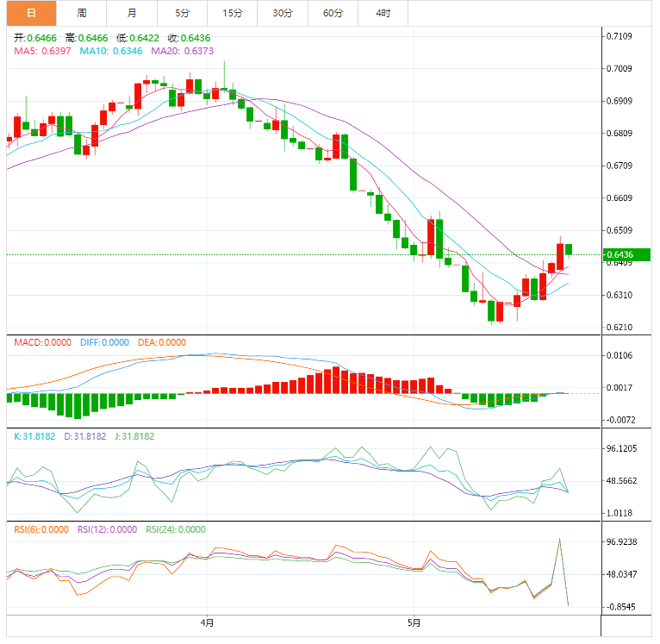The width and height of the screenshot is (660, 644).
Task: Click the 48.0347 RSI axis label
Action: coord(622,574)
